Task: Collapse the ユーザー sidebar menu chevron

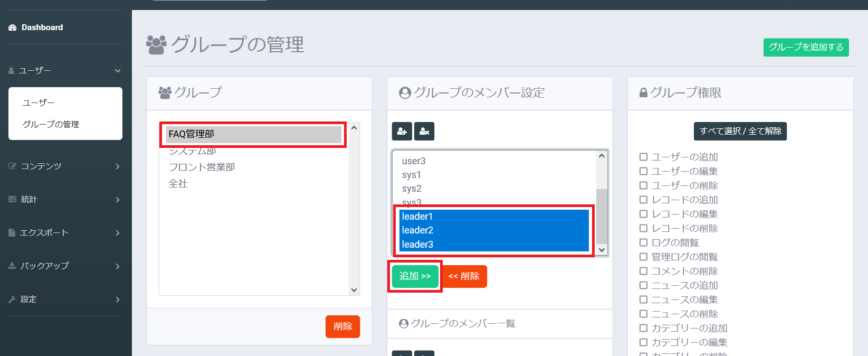Action: [118, 71]
